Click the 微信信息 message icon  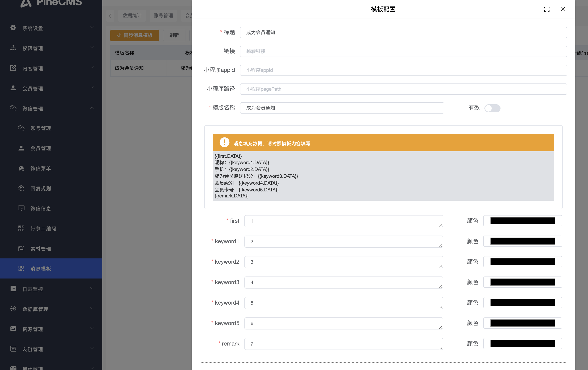coord(21,208)
